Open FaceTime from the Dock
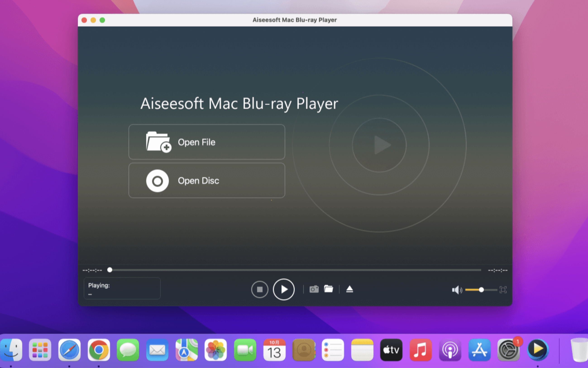This screenshot has height=368, width=588. (x=245, y=350)
